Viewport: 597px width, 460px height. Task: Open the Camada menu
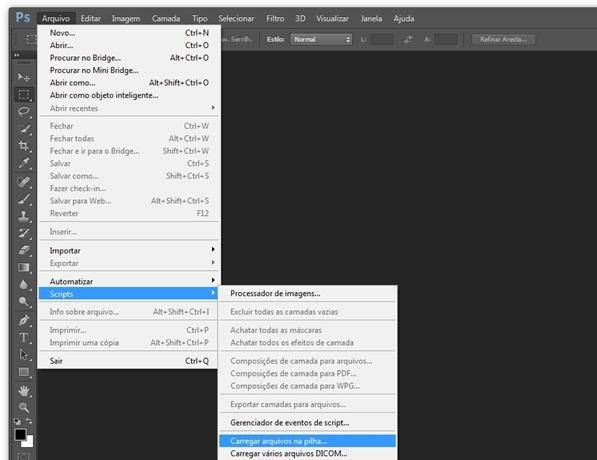point(166,18)
